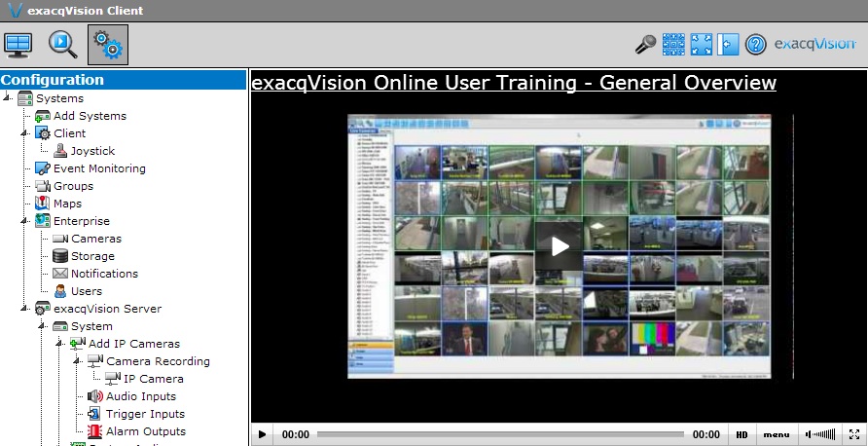The width and height of the screenshot is (868, 446).
Task: Select Event Monitoring in configuration tree
Action: [x=98, y=168]
